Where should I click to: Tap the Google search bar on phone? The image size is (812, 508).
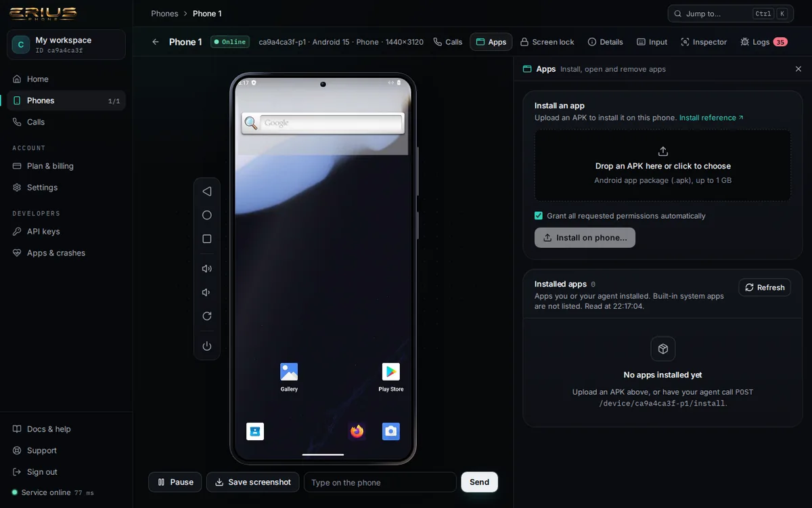coord(332,123)
